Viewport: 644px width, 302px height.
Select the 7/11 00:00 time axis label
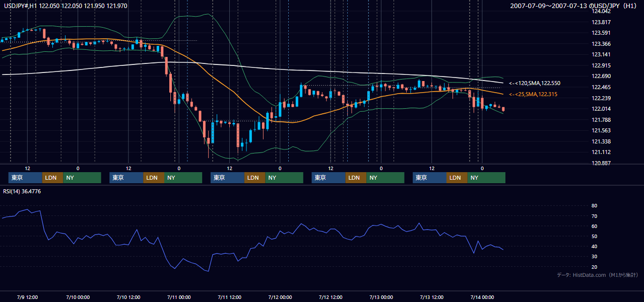click(179, 297)
